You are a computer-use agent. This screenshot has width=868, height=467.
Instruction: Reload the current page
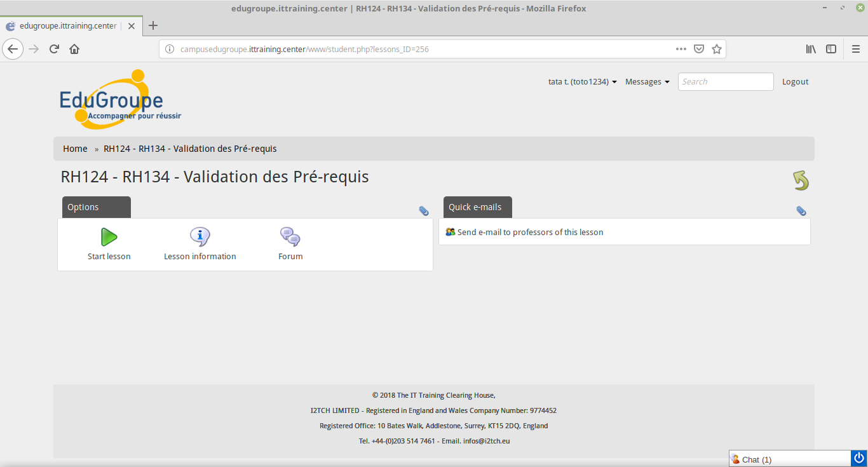[55, 49]
